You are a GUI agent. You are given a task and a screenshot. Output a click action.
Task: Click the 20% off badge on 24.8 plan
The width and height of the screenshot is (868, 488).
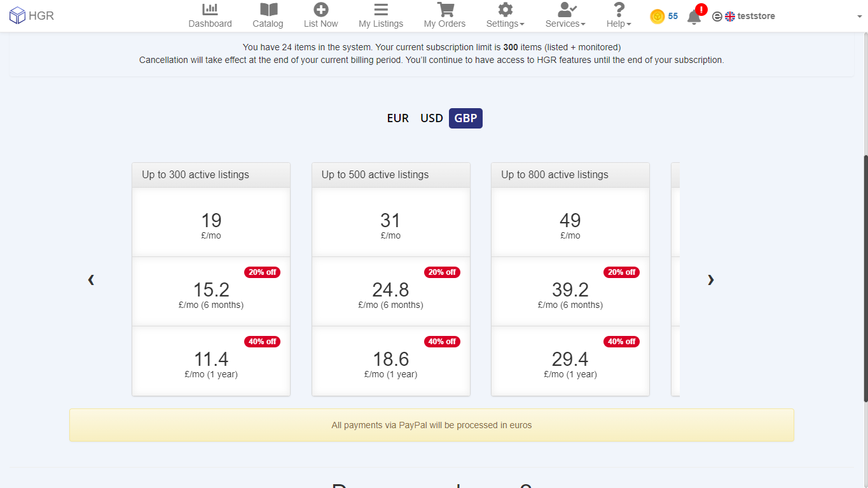[x=442, y=272]
